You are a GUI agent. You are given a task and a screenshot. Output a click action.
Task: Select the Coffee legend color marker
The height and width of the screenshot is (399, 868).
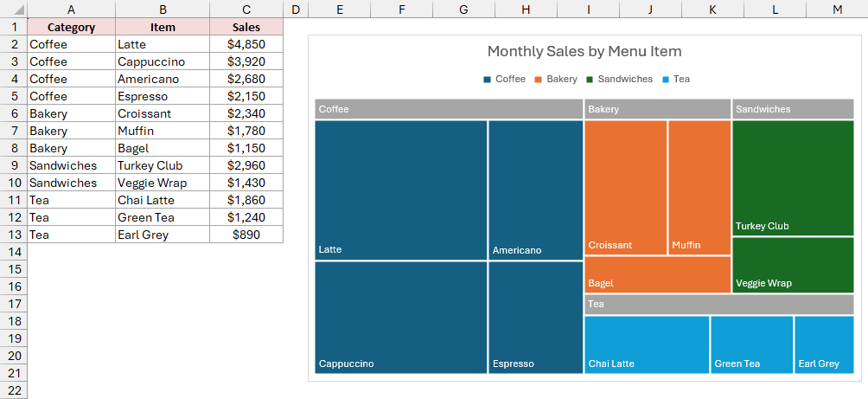tap(487, 80)
